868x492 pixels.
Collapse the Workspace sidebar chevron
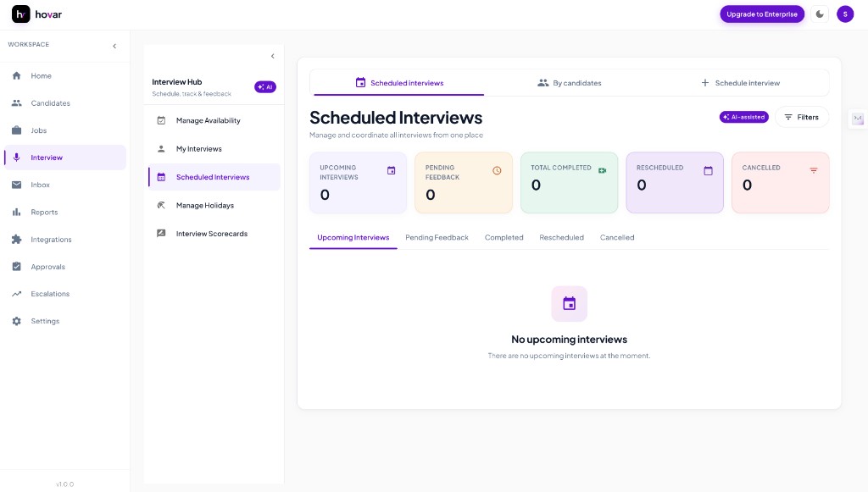[x=114, y=46]
